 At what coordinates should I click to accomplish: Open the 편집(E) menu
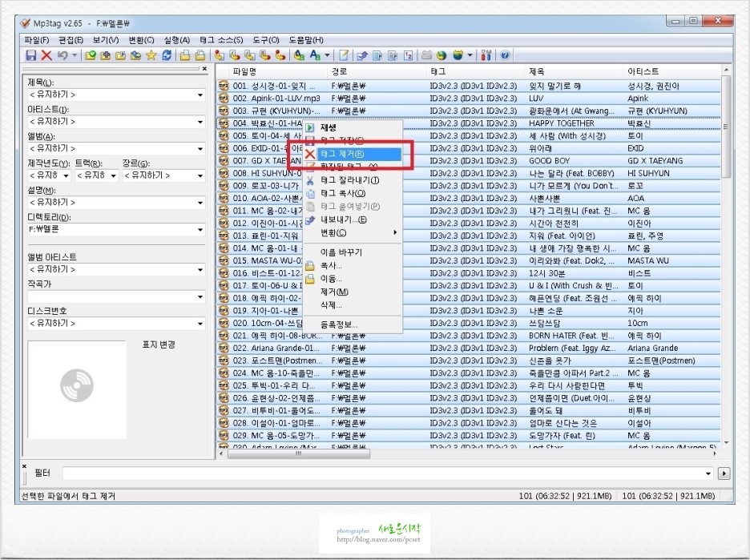(x=71, y=40)
